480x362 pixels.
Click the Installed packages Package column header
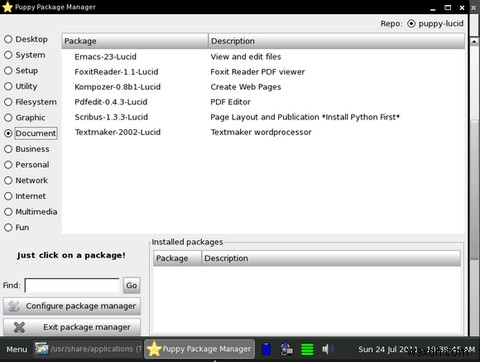click(177, 258)
